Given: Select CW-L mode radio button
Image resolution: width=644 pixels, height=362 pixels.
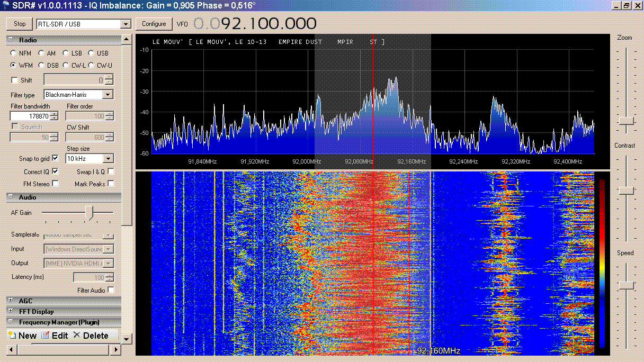Looking at the screenshot, I should click(x=66, y=66).
